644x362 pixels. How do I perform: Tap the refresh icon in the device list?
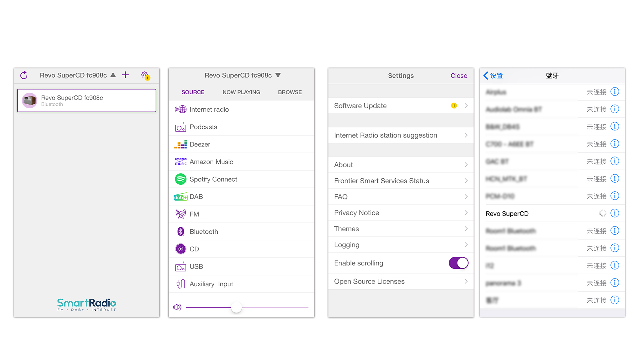(x=24, y=75)
